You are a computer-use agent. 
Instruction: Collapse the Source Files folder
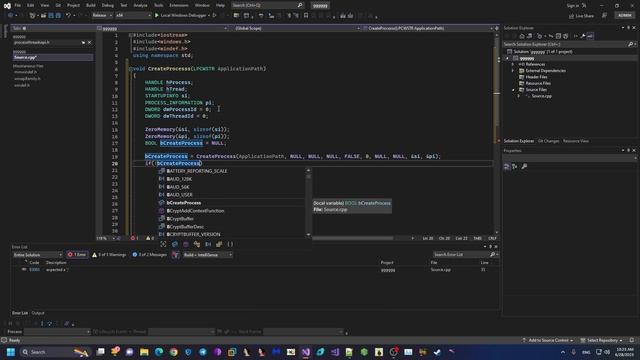513,90
